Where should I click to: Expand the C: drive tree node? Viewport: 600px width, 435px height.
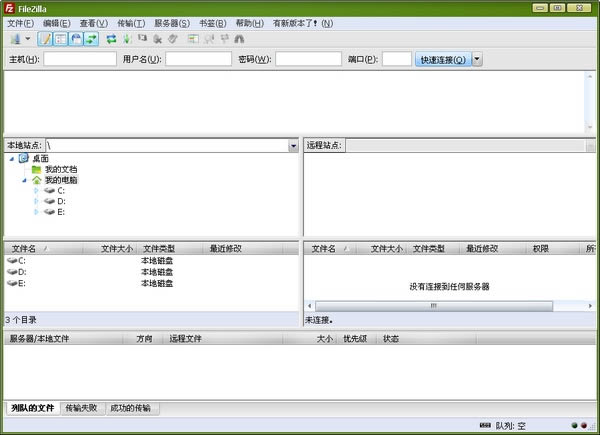point(36,191)
